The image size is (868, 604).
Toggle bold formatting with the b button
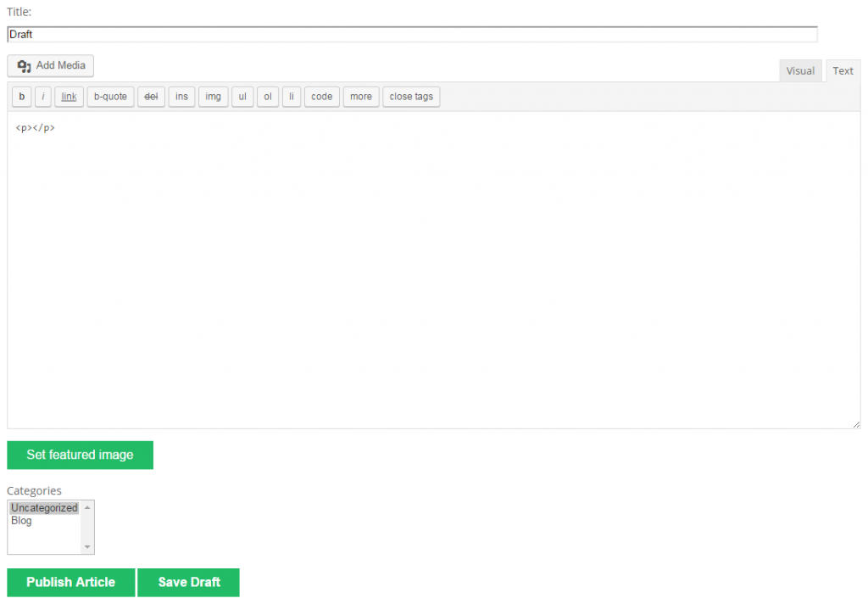pyautogui.click(x=20, y=96)
